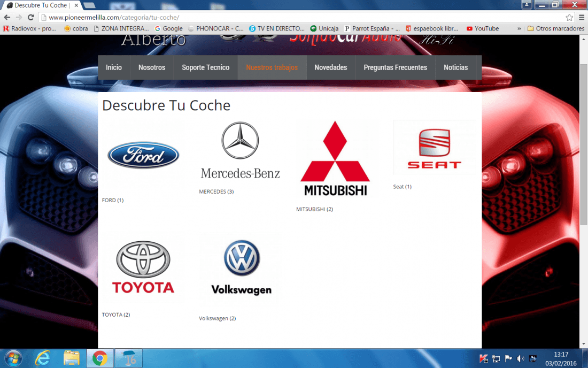588x368 pixels.
Task: Open the cobra bookmark
Action: coord(76,28)
